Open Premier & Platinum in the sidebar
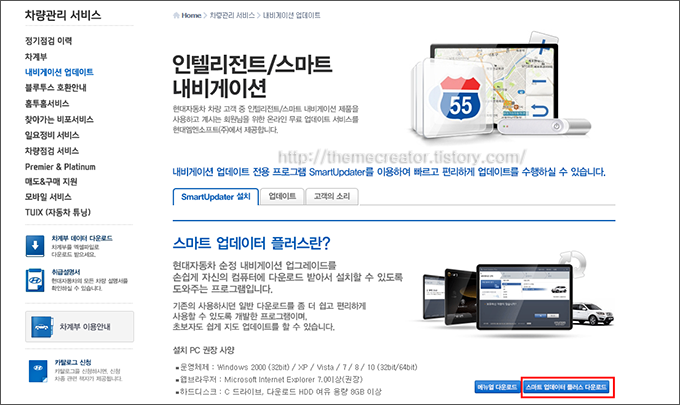 (60, 167)
